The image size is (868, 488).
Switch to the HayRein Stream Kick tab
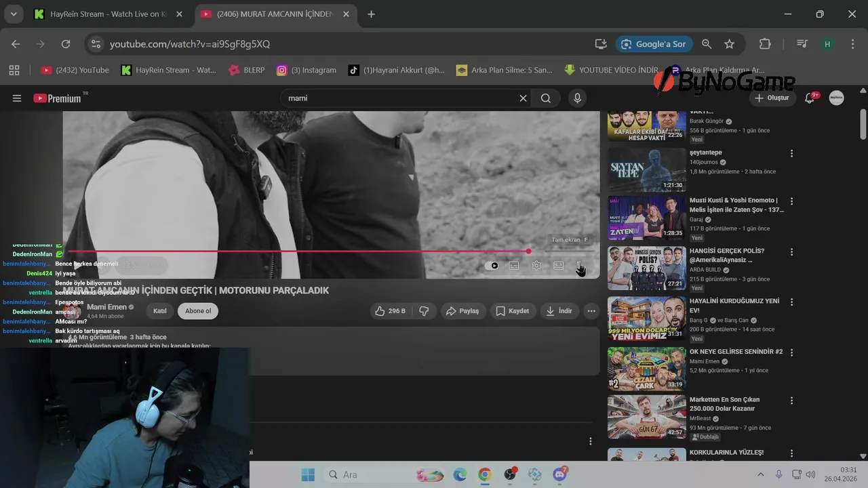pos(110,14)
